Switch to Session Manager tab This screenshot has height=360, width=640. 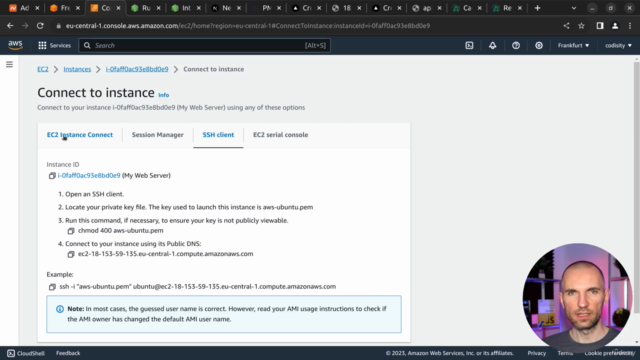158,135
